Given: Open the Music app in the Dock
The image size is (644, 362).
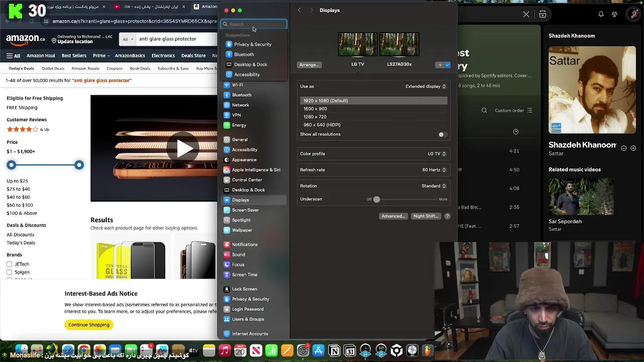Looking at the screenshot, I should tap(225, 350).
